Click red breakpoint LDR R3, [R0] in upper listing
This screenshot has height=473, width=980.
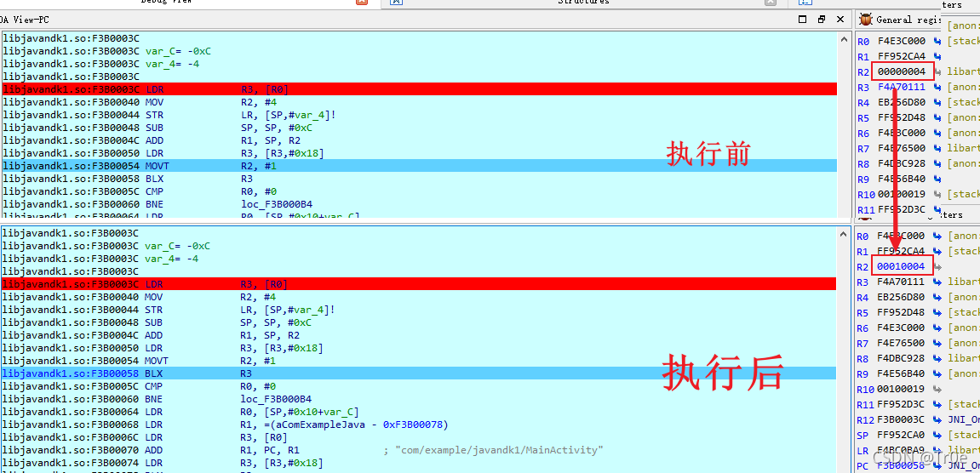419,89
